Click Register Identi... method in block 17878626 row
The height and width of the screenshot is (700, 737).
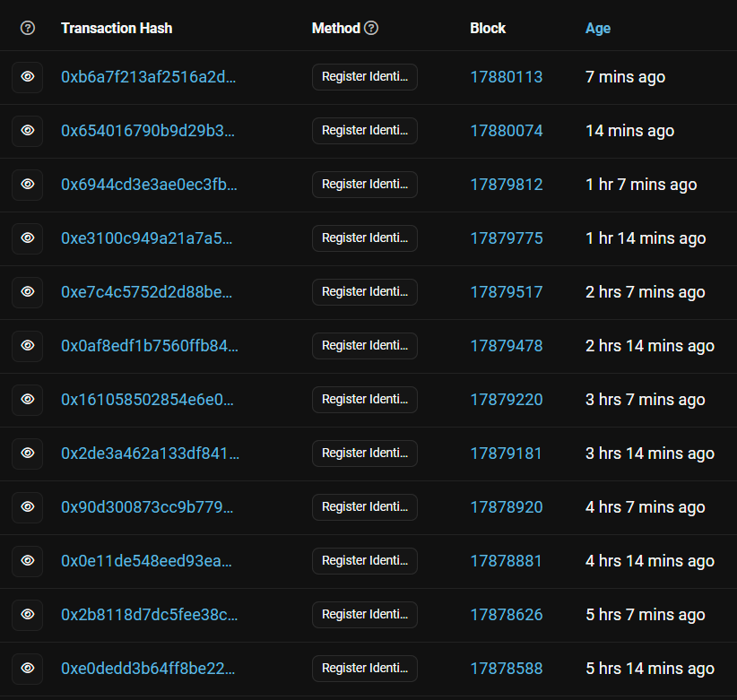click(365, 615)
